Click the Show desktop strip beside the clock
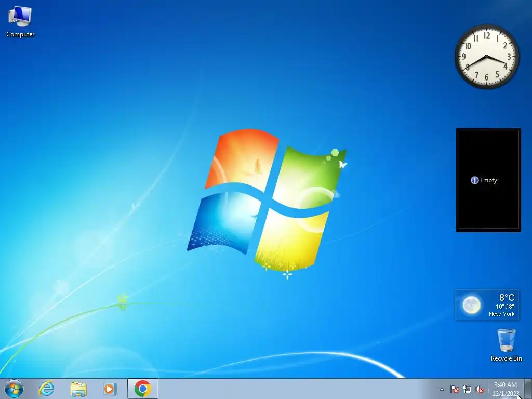 [x=528, y=389]
